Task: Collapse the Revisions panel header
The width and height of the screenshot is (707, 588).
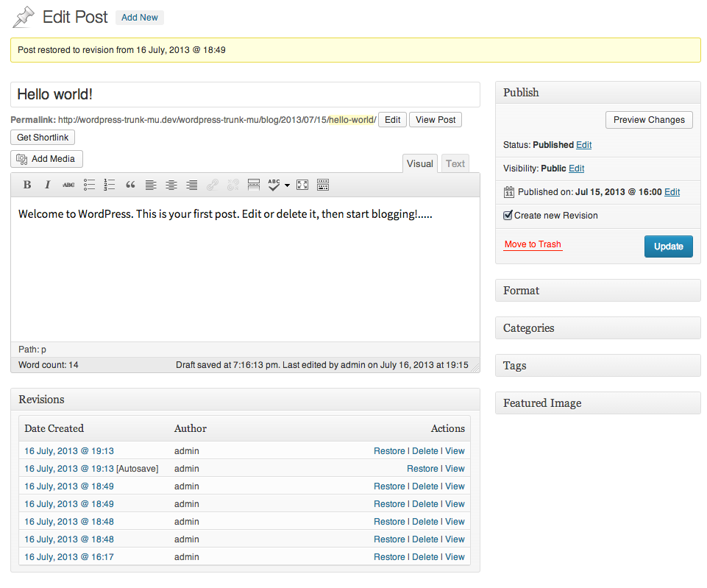Action: pos(245,400)
